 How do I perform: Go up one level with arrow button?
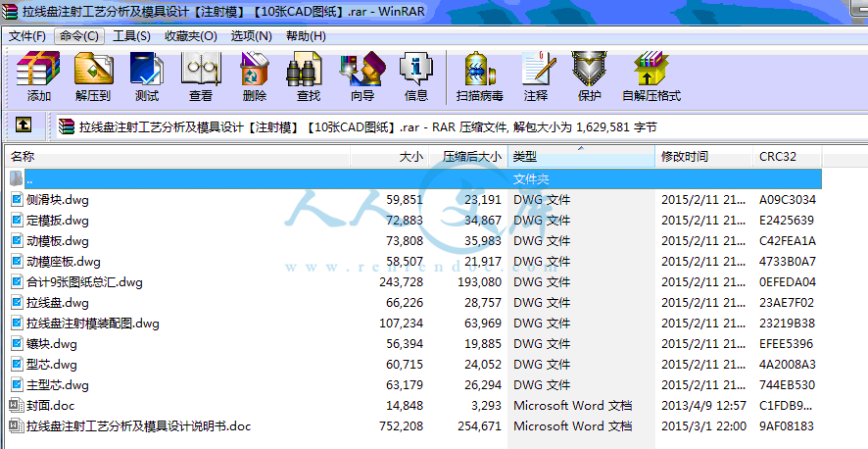(23, 125)
